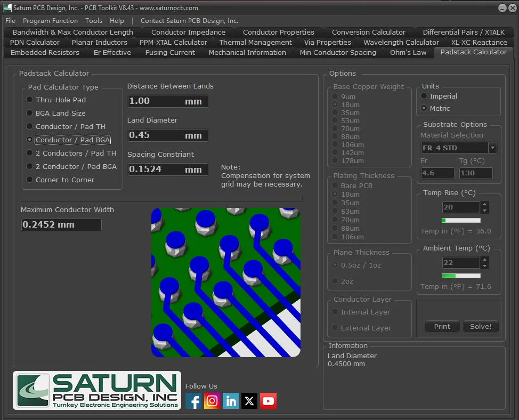Open Saturn PCB Facebook page icon
The height and width of the screenshot is (420, 519).
[193, 401]
